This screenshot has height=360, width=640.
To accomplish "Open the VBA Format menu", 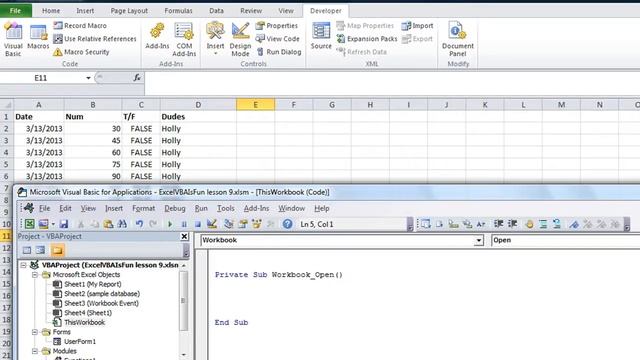I will (144, 208).
